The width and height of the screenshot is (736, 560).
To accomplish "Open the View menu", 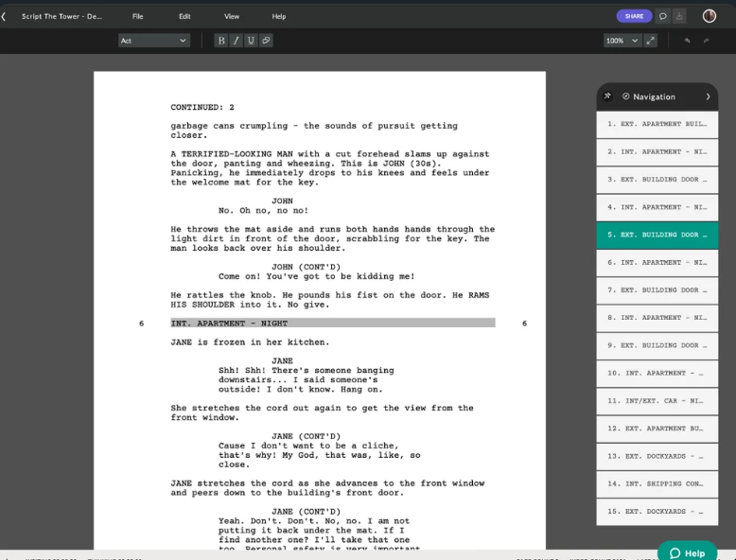I will pyautogui.click(x=232, y=16).
